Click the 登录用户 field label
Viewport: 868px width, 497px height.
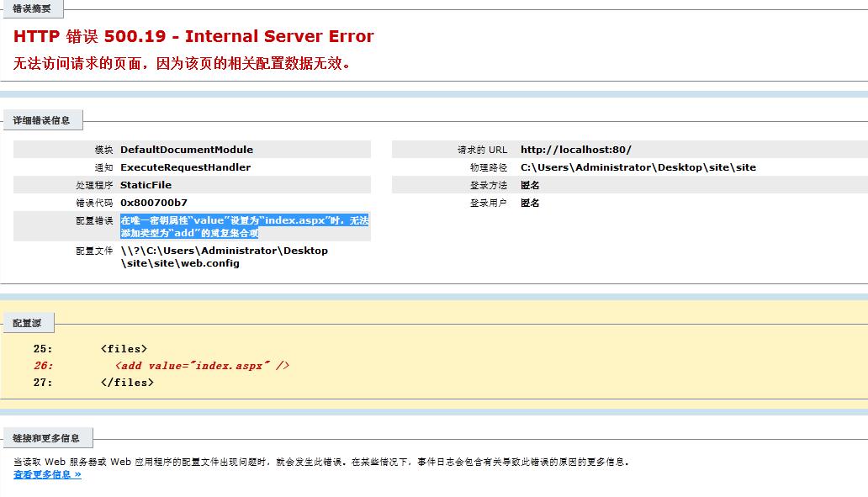tap(488, 203)
